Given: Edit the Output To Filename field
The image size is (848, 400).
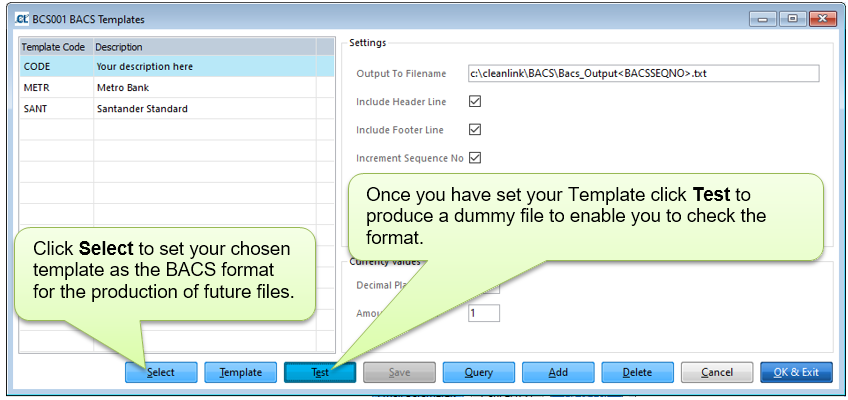Looking at the screenshot, I should [x=643, y=73].
